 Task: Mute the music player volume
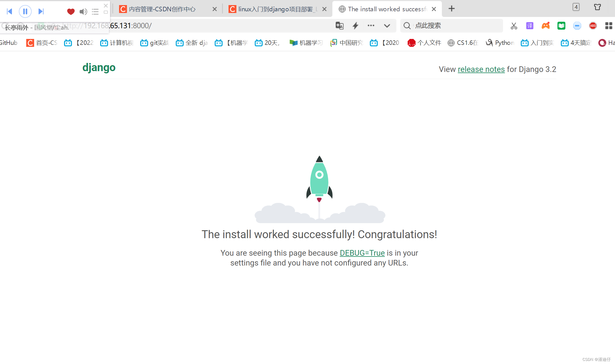(x=83, y=12)
